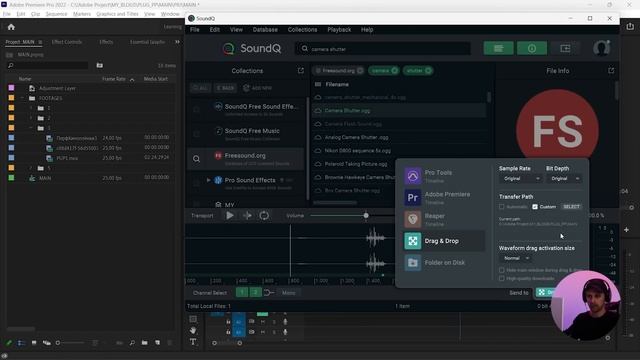Click the Premiere Home icon
The width and height of the screenshot is (640, 360).
(11, 27)
